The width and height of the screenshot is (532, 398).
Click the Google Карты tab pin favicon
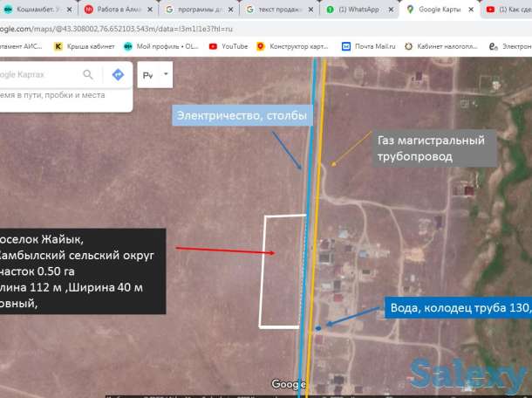[410, 10]
